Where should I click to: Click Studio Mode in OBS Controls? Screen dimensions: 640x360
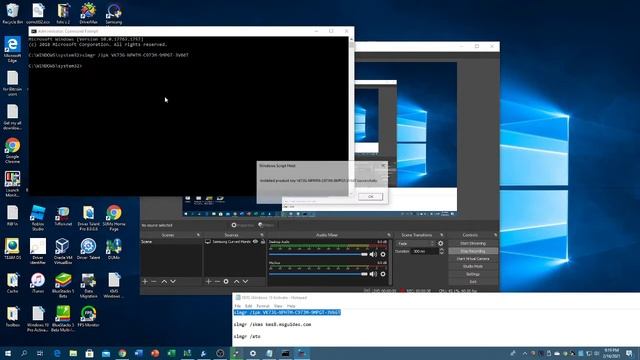pos(473,267)
